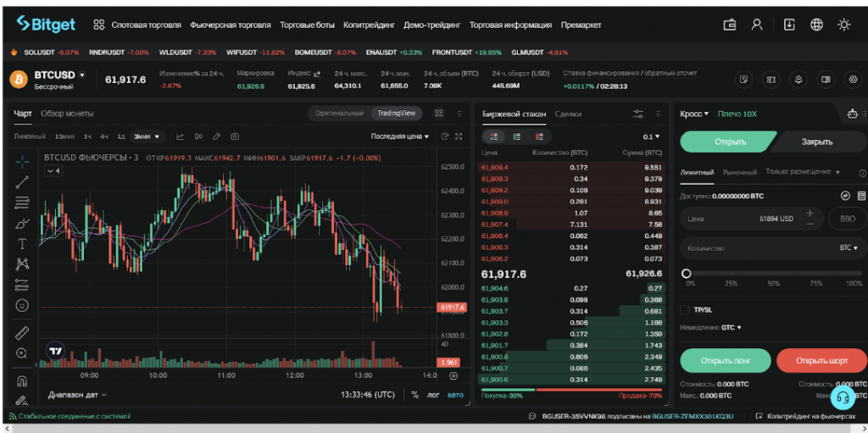
Task: Open Спотовая торговля menu
Action: click(x=146, y=25)
